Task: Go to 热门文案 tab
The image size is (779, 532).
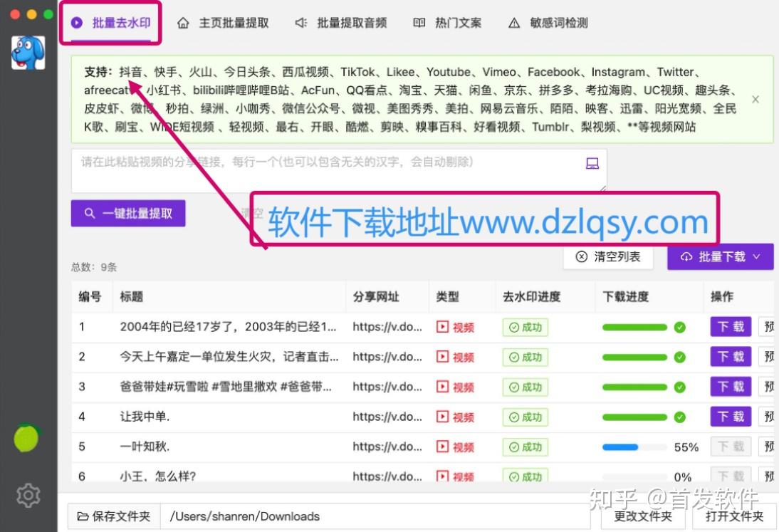Action: 447,23
